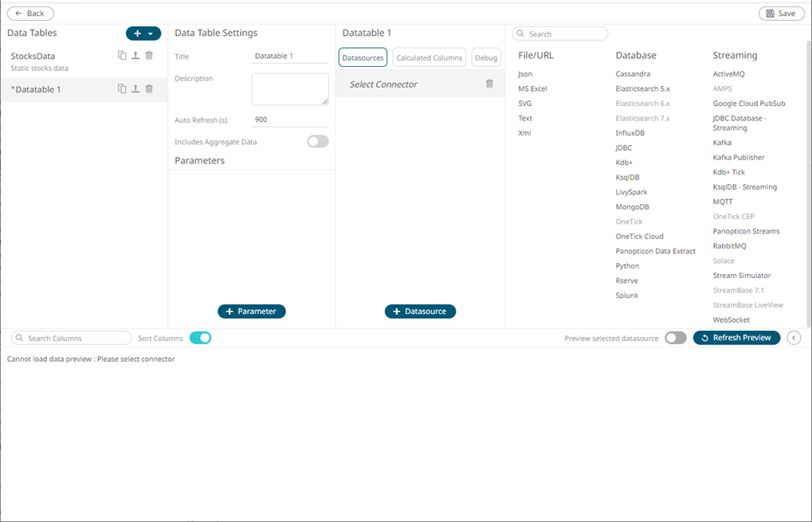Screen dimensions: 812x522
Task: Turn off Sort Columns toggle
Action: click(x=200, y=338)
